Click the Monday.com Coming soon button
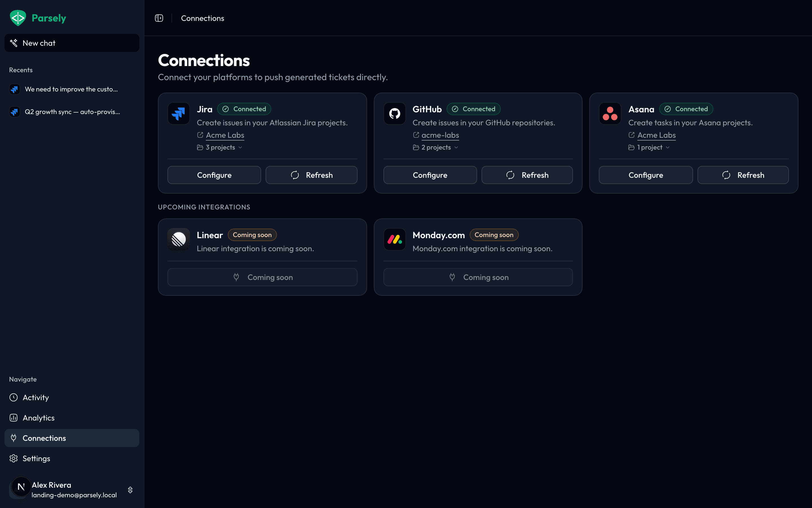Viewport: 812px width, 508px height. (x=478, y=277)
